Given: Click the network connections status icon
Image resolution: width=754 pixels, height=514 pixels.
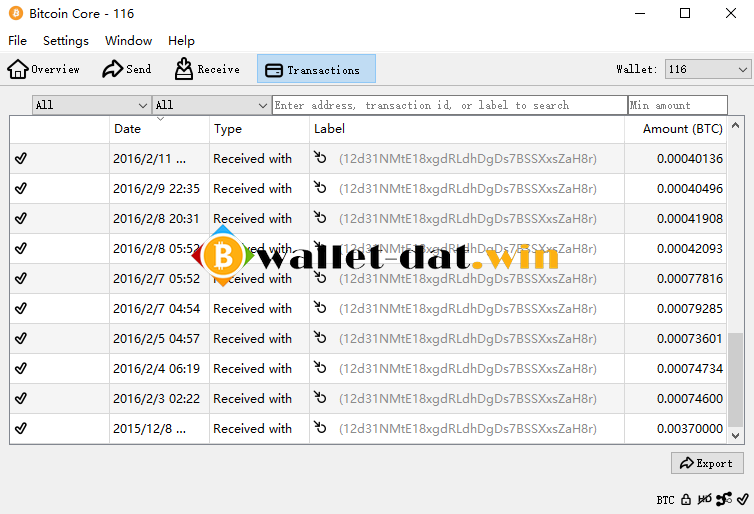Looking at the screenshot, I should point(724,500).
